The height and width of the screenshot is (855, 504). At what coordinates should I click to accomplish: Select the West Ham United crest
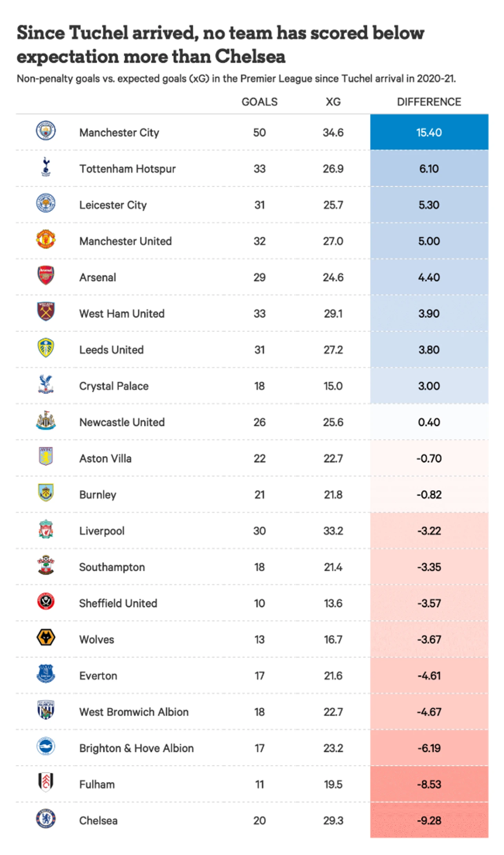[46, 311]
